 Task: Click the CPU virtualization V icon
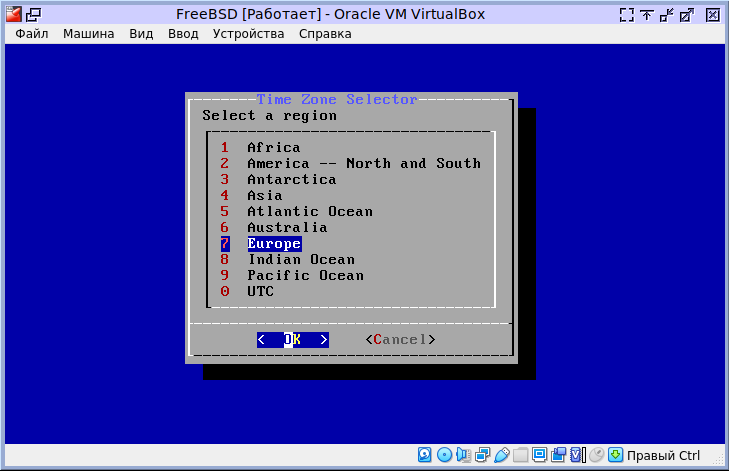tap(577, 455)
